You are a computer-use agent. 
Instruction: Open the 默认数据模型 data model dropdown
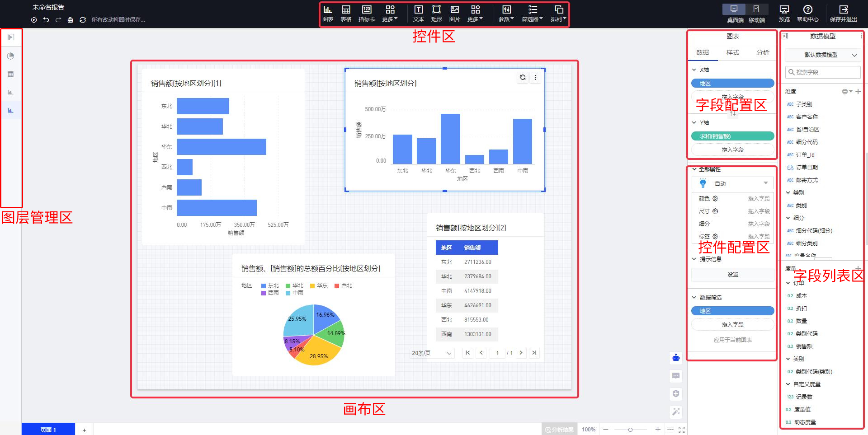[822, 55]
